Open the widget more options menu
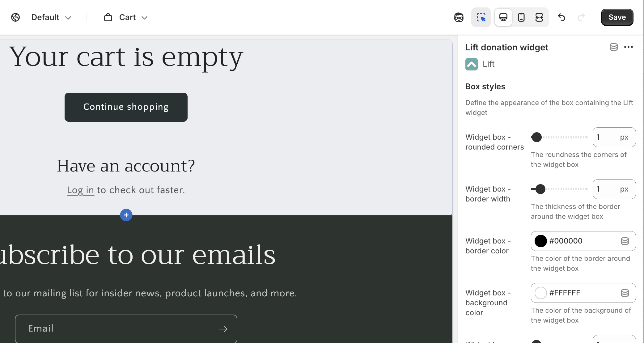Image resolution: width=644 pixels, height=343 pixels. point(628,47)
